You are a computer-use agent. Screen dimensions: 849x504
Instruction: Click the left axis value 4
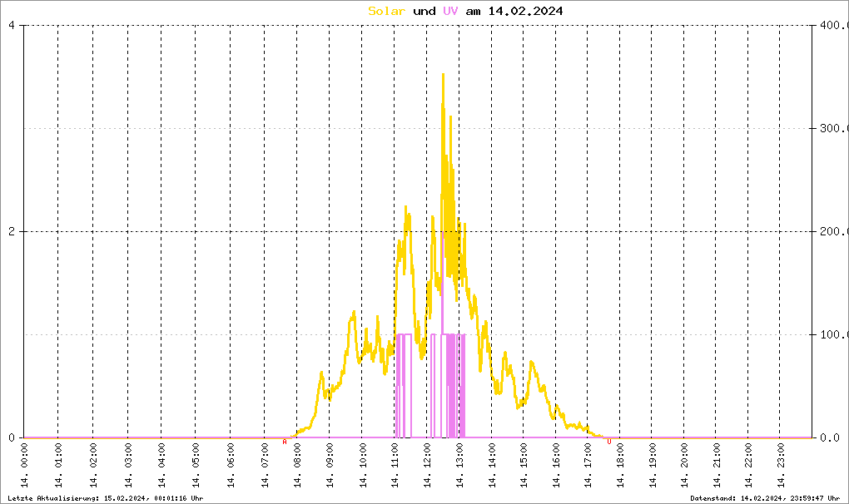pyautogui.click(x=12, y=25)
